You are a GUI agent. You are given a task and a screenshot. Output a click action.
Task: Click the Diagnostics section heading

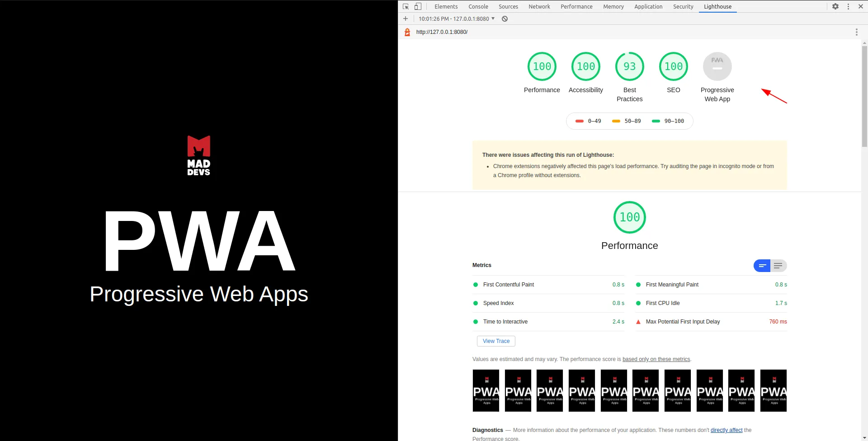click(x=488, y=430)
